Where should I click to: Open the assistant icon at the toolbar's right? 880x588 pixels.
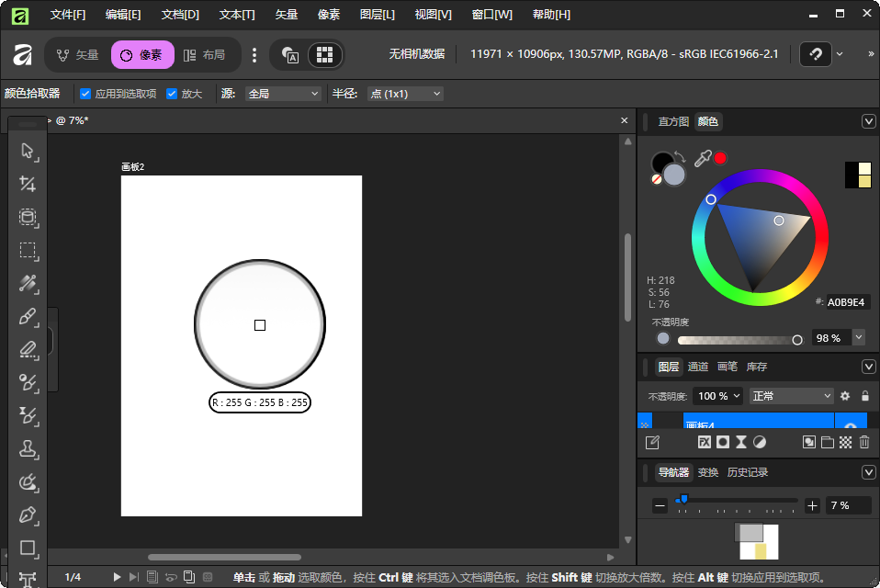click(816, 54)
